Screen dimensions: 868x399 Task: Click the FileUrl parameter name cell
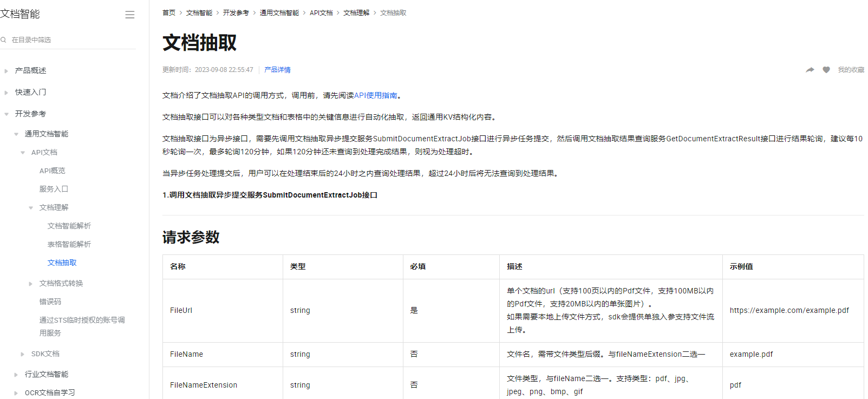(x=223, y=311)
